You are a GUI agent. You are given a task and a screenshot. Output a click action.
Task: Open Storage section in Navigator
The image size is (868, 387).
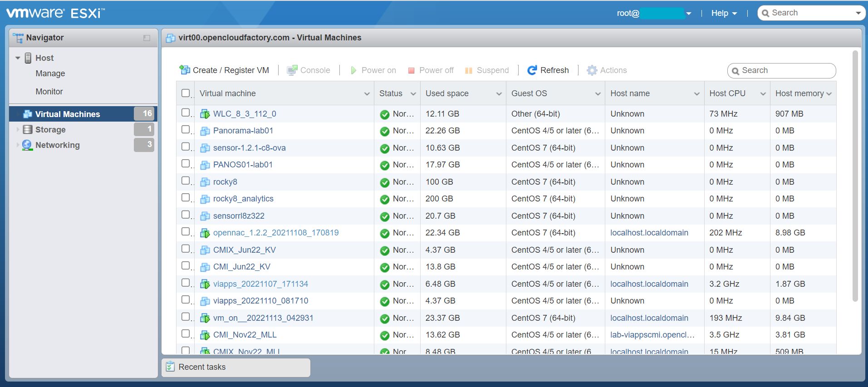click(x=83, y=130)
